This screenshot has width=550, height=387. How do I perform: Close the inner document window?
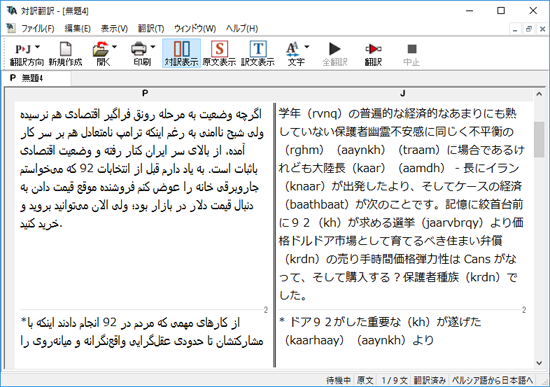(542, 29)
